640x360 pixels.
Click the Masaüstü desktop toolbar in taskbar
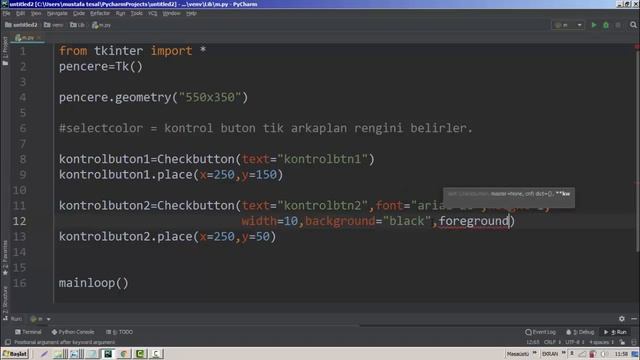[x=518, y=353]
